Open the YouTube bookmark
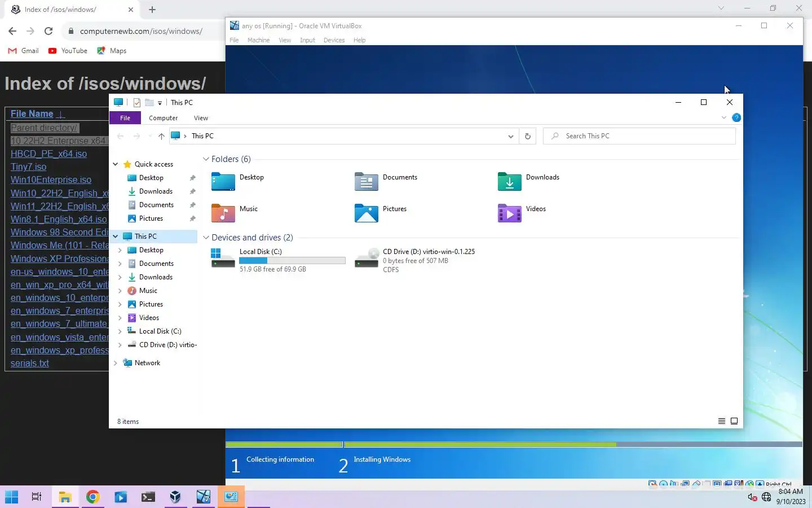Image resolution: width=812 pixels, height=508 pixels. click(x=68, y=51)
